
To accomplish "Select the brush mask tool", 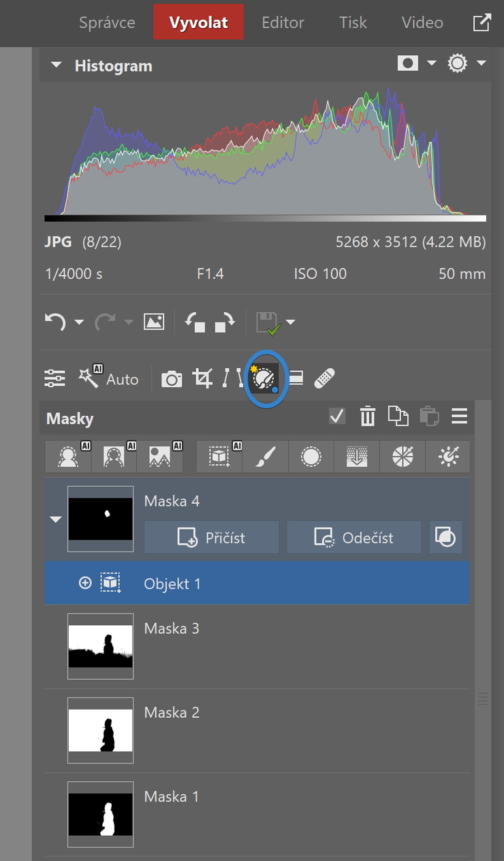I will 266,457.
